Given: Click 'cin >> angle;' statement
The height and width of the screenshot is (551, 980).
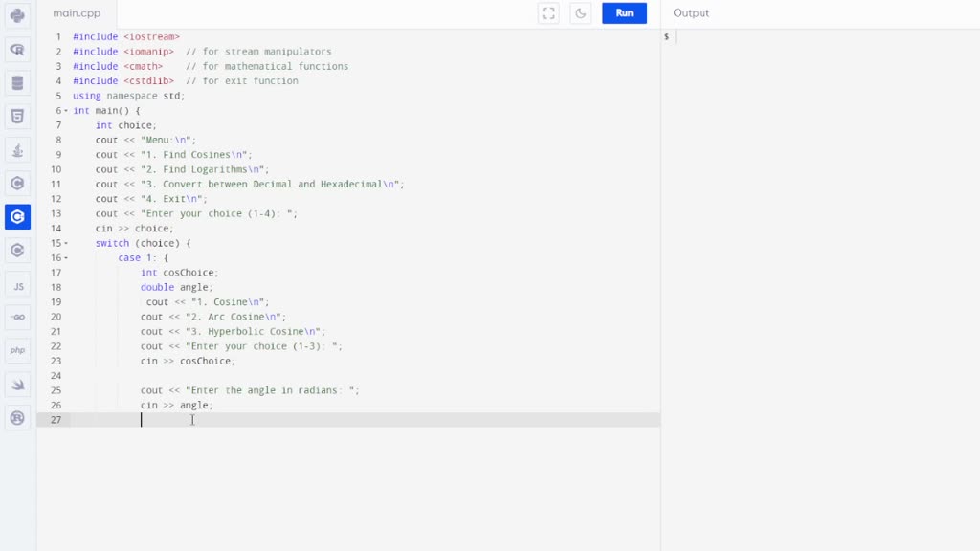Looking at the screenshot, I should 177,406.
